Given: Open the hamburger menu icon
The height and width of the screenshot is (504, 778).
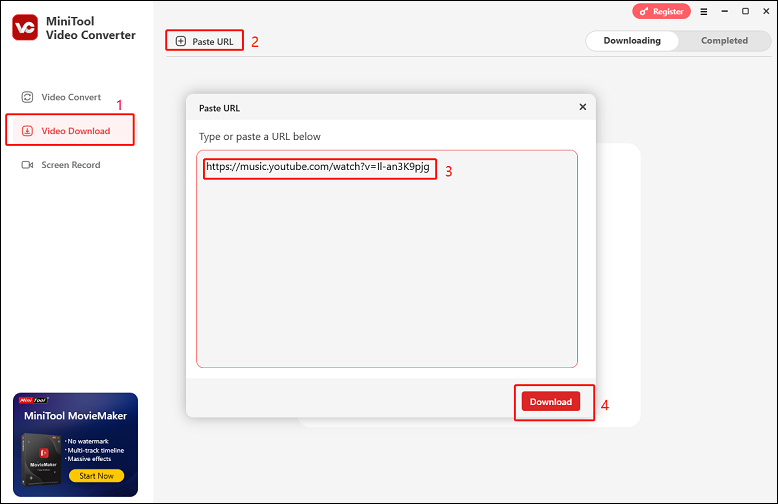Looking at the screenshot, I should point(704,11).
